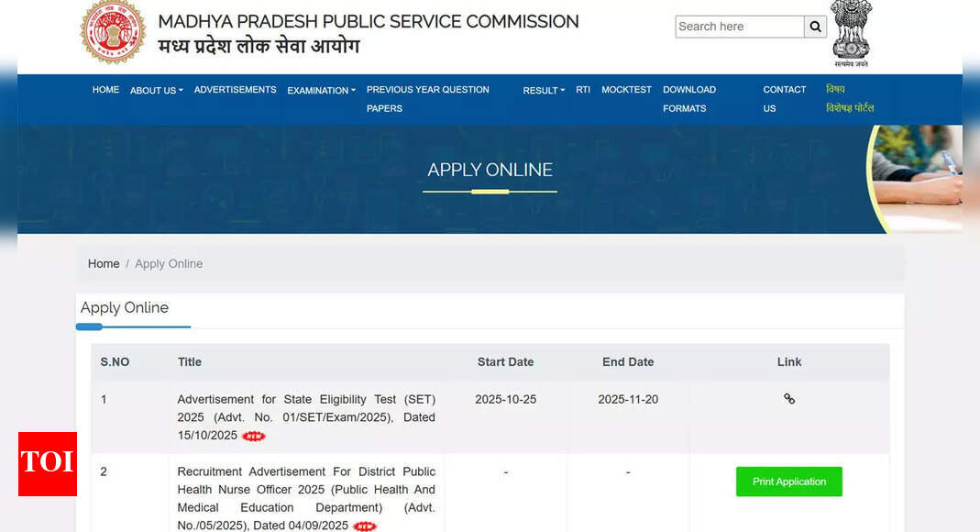Open the EXAMINATION dropdown
Screen dimensions: 980x532
(x=321, y=90)
